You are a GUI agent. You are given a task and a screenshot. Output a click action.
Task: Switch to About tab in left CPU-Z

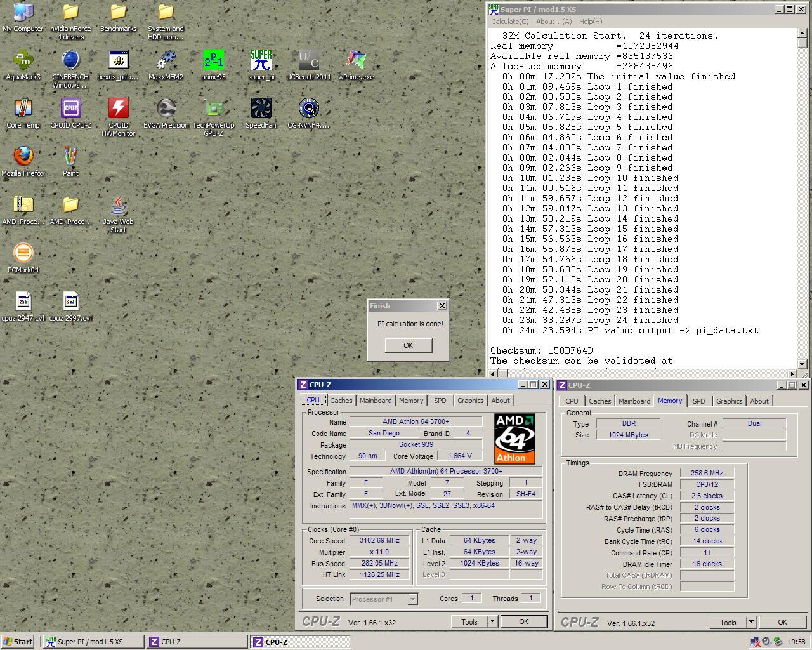(x=501, y=401)
